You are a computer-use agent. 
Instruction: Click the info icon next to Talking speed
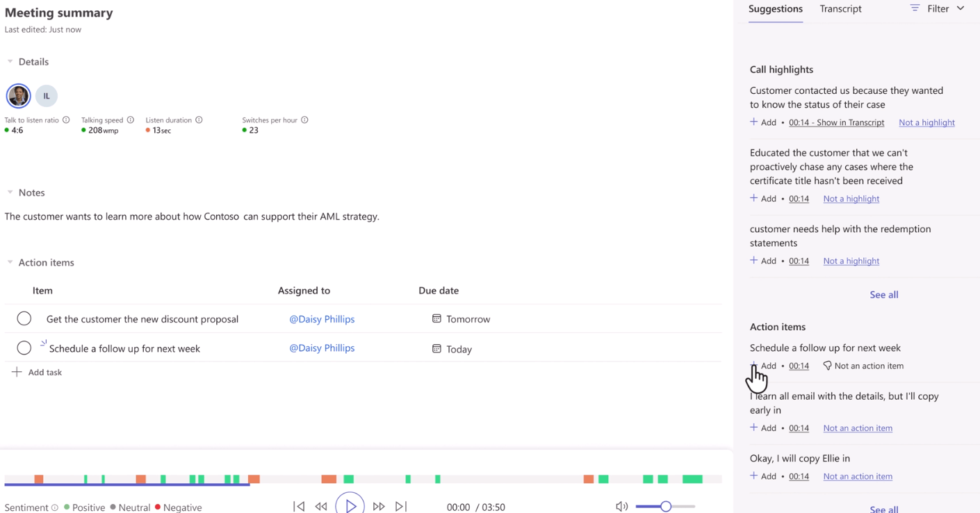pyautogui.click(x=130, y=120)
